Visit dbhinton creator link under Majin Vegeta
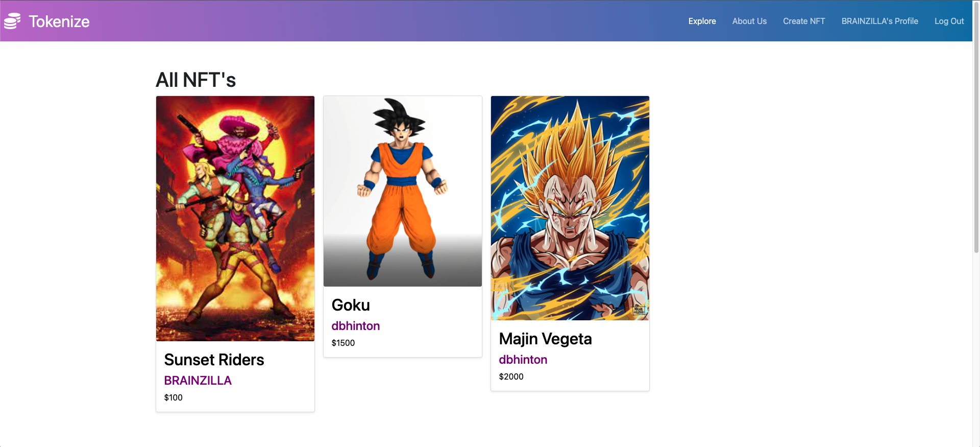980x447 pixels. point(523,360)
